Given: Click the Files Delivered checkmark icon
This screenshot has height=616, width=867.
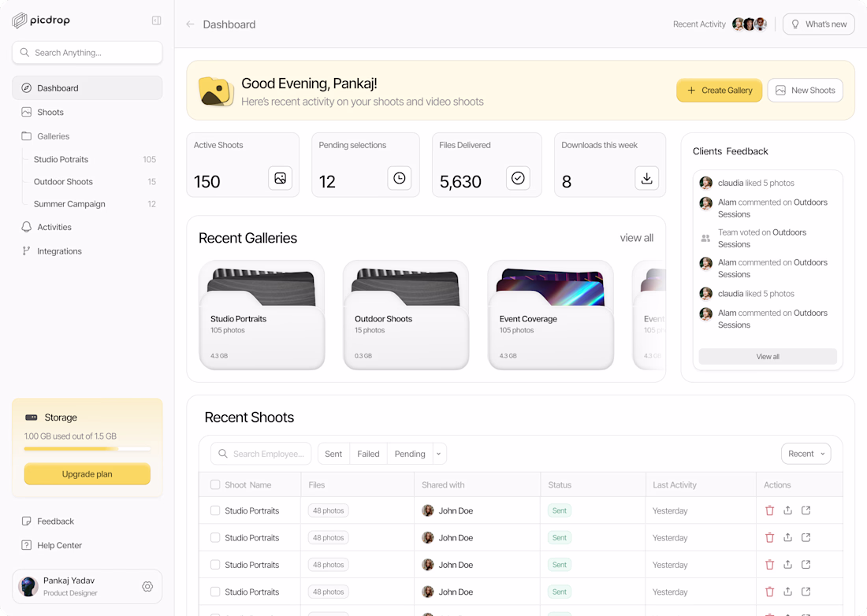Looking at the screenshot, I should [x=518, y=178].
